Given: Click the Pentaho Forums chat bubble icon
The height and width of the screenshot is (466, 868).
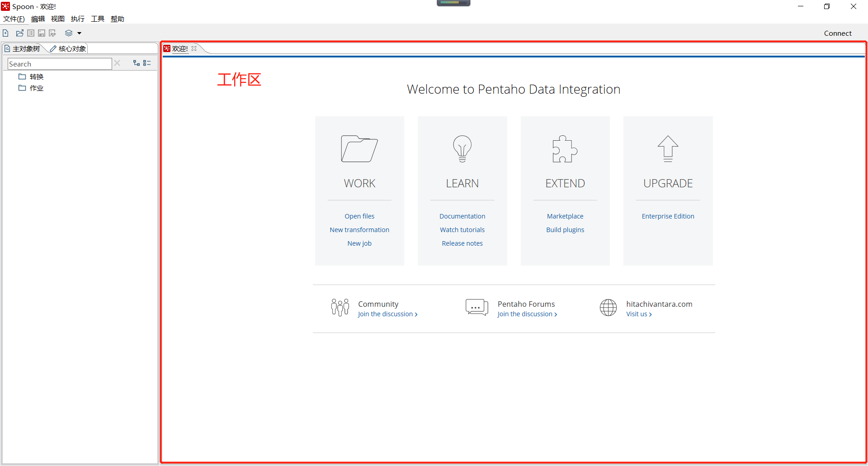Looking at the screenshot, I should point(477,307).
